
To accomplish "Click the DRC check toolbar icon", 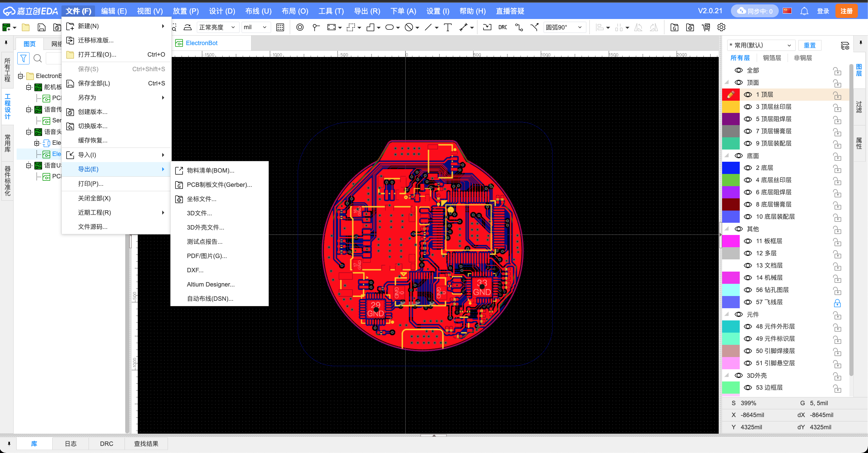I will click(x=503, y=27).
